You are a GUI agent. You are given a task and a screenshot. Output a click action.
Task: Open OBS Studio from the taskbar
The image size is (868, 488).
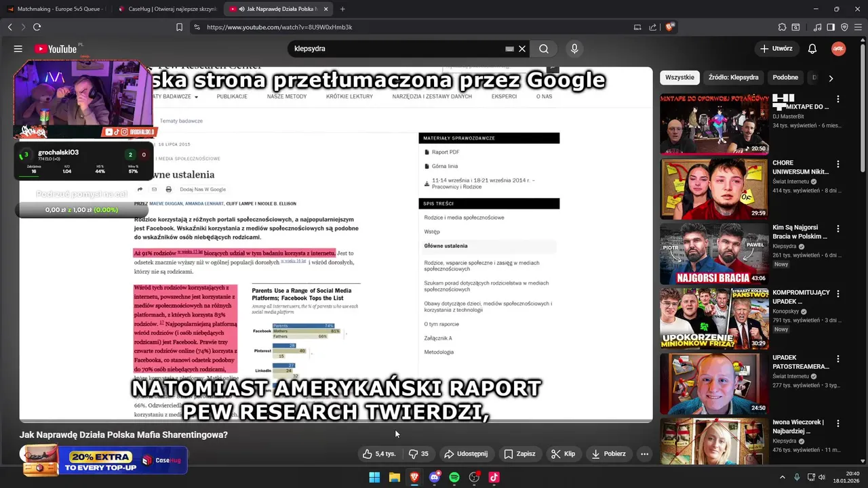474,477
